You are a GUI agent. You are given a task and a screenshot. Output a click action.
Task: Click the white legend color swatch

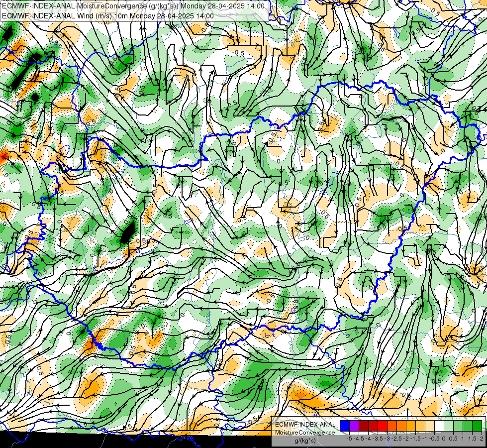click(439, 426)
